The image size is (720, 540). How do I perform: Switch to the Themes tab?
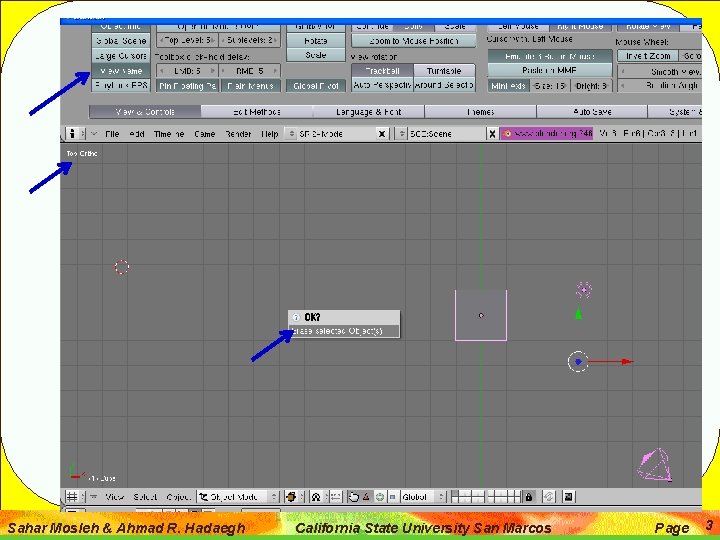(480, 112)
